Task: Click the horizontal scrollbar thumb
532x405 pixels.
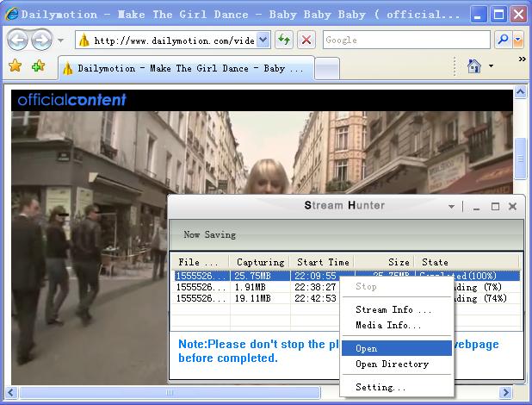Action: tap(170, 393)
